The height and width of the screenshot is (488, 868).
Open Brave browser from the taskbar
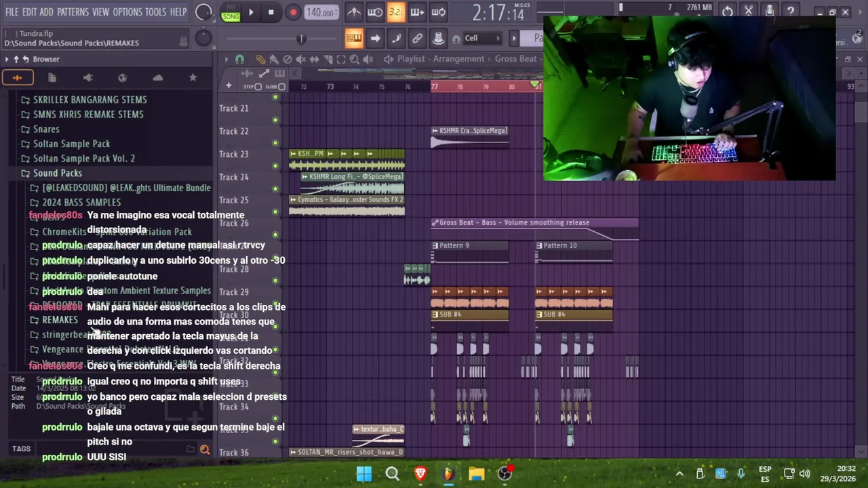[420, 474]
